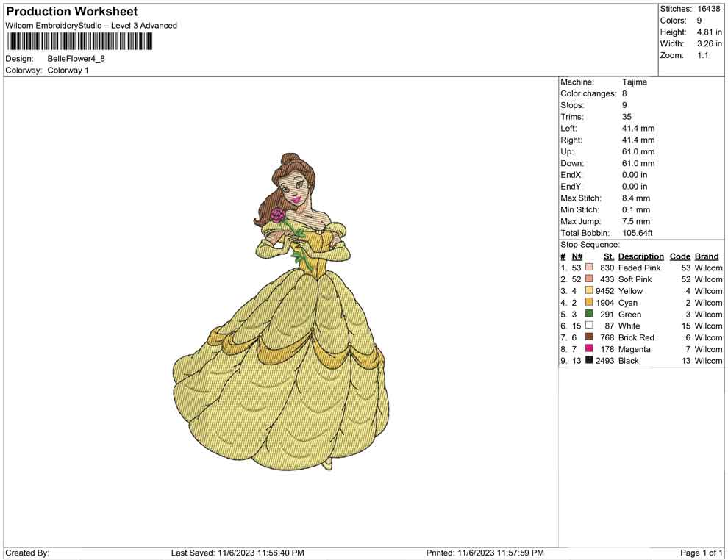Screen dimensions: 728x560
Task: Select the Soft Pink thread swatch
Action: tap(589, 279)
